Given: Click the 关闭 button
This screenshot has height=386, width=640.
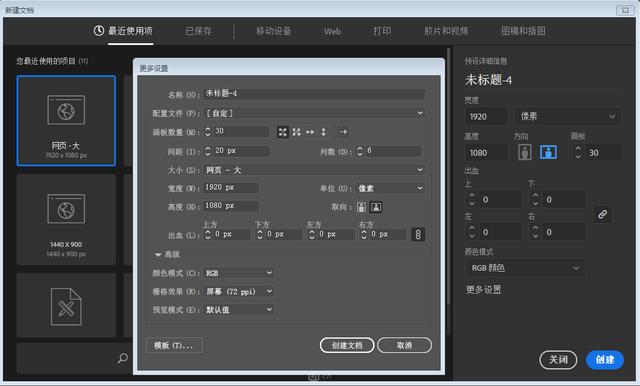Looking at the screenshot, I should point(558,359).
